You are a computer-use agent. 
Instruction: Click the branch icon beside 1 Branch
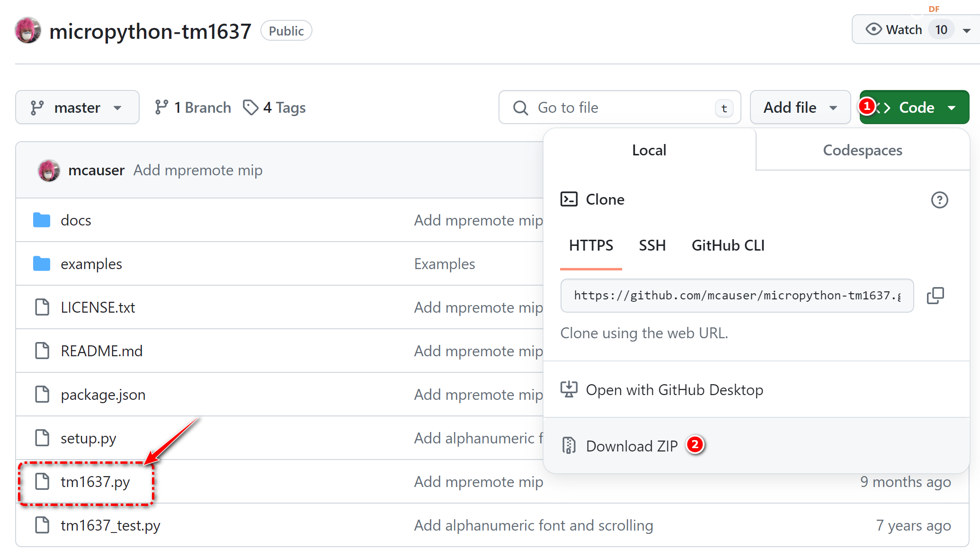coord(161,108)
